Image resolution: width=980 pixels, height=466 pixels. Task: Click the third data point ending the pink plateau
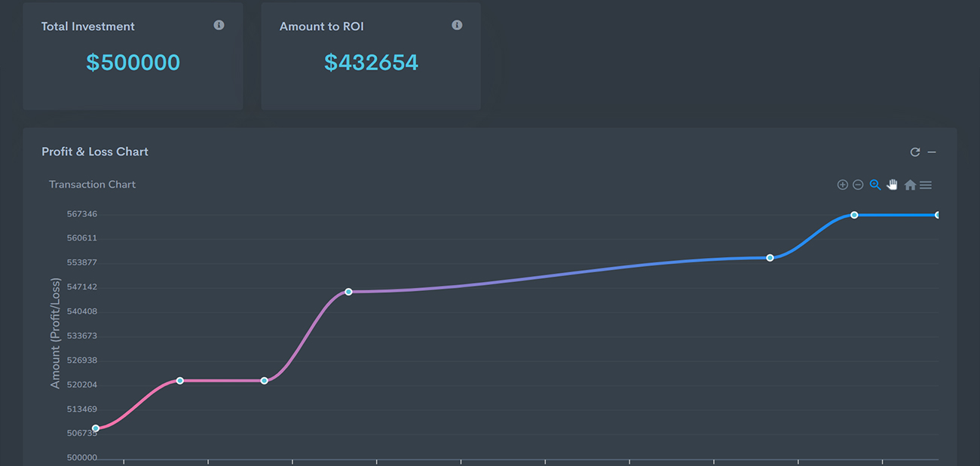tap(265, 381)
